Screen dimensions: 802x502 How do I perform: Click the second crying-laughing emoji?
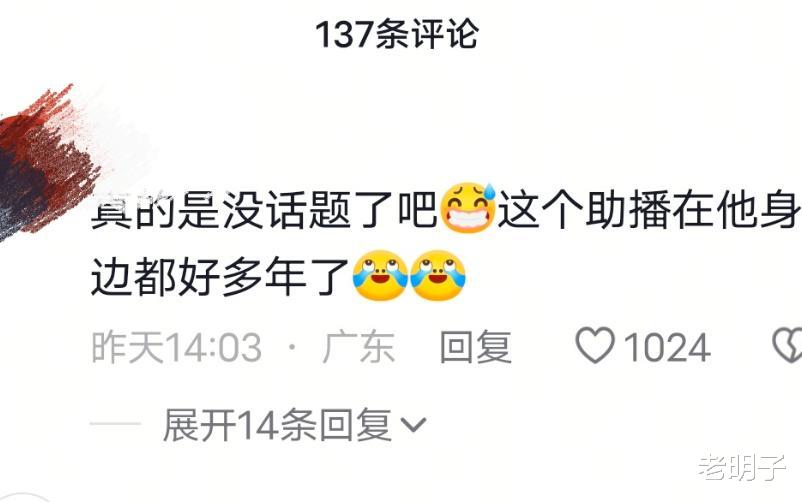(438, 275)
